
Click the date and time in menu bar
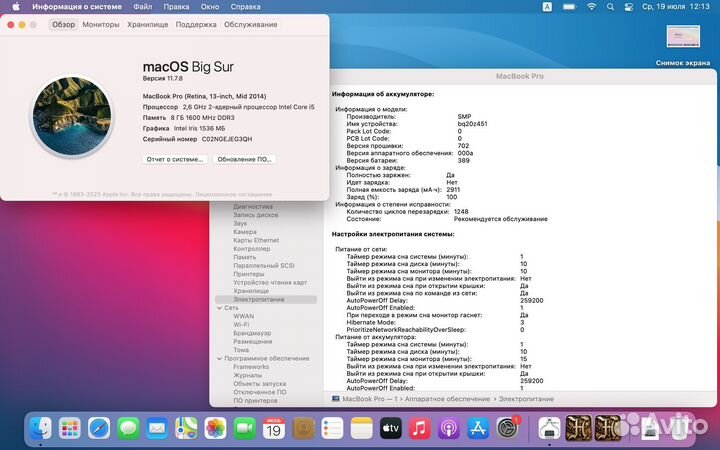pos(676,7)
